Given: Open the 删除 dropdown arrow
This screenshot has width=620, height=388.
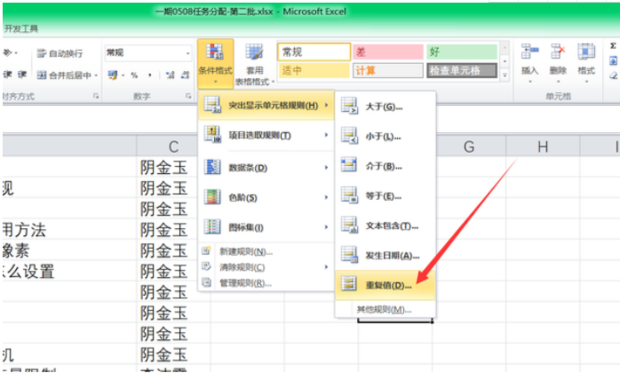Looking at the screenshot, I should click(x=558, y=82).
